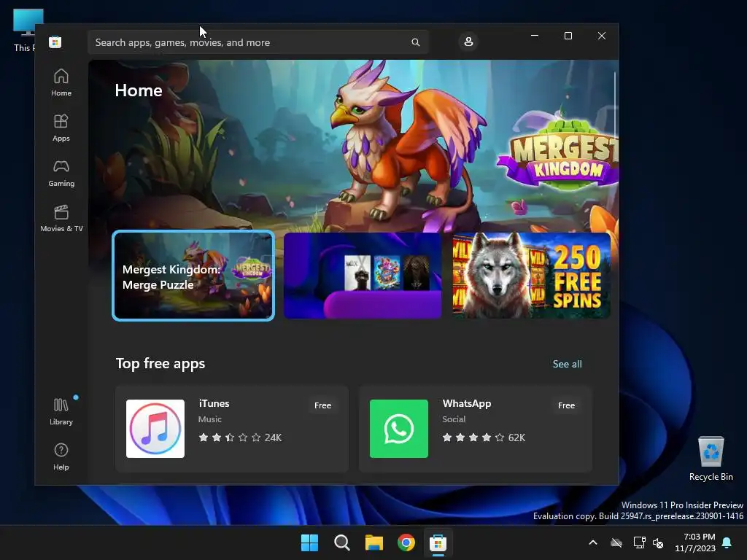Image resolution: width=747 pixels, height=560 pixels.
Task: Click the Free button for iTunes
Action: click(322, 405)
